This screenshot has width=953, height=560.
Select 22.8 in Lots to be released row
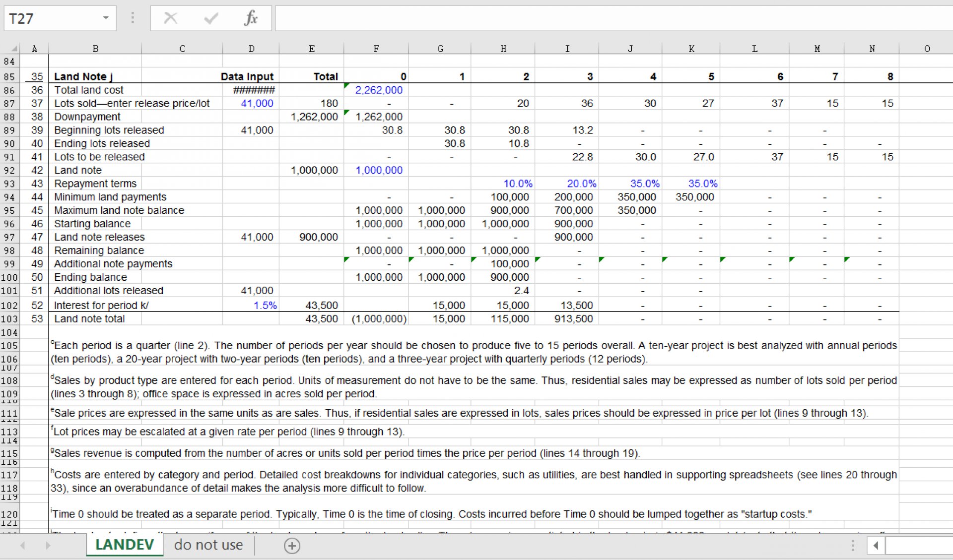[567, 157]
